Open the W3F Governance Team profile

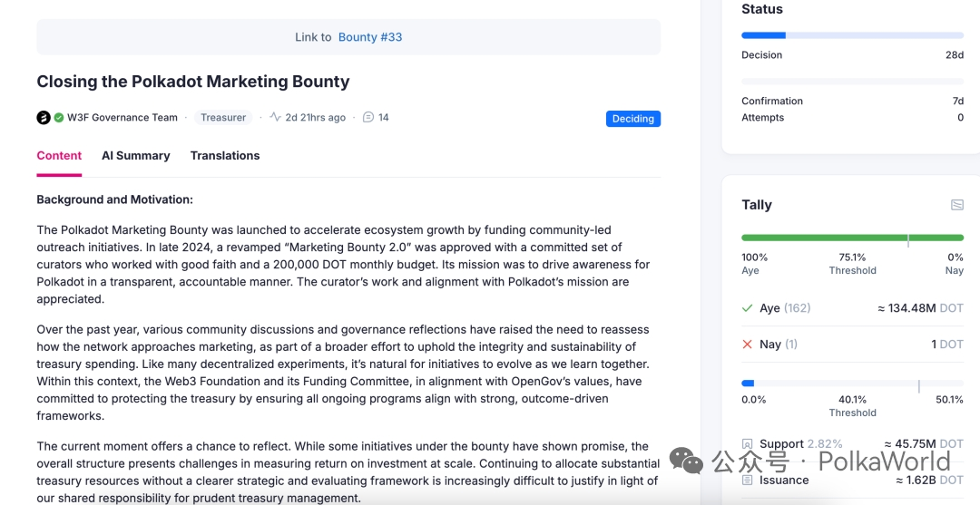(122, 118)
